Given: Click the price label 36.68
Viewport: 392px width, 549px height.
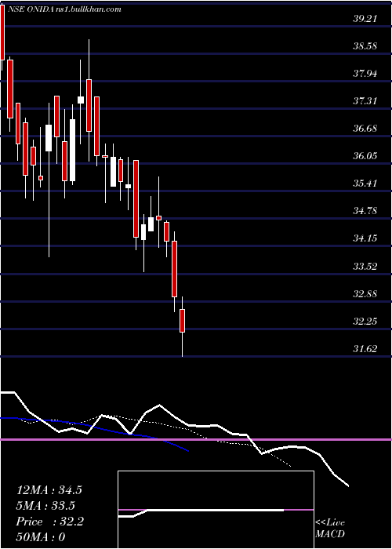Looking at the screenshot, I should (365, 129).
